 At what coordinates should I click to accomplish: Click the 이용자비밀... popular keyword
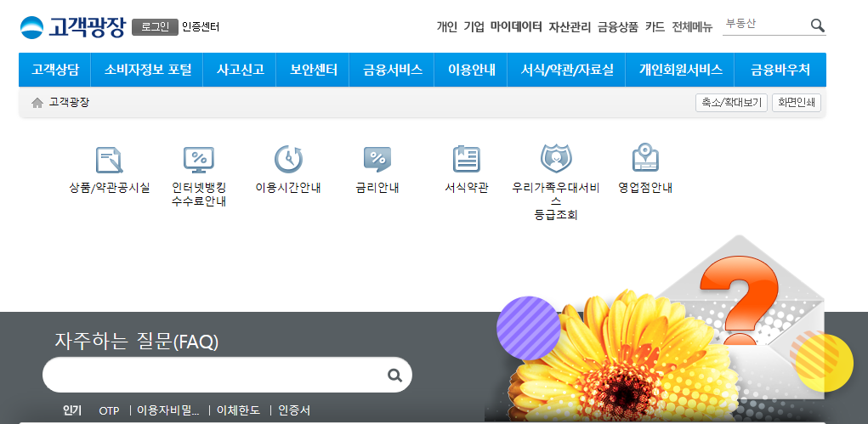pos(168,410)
